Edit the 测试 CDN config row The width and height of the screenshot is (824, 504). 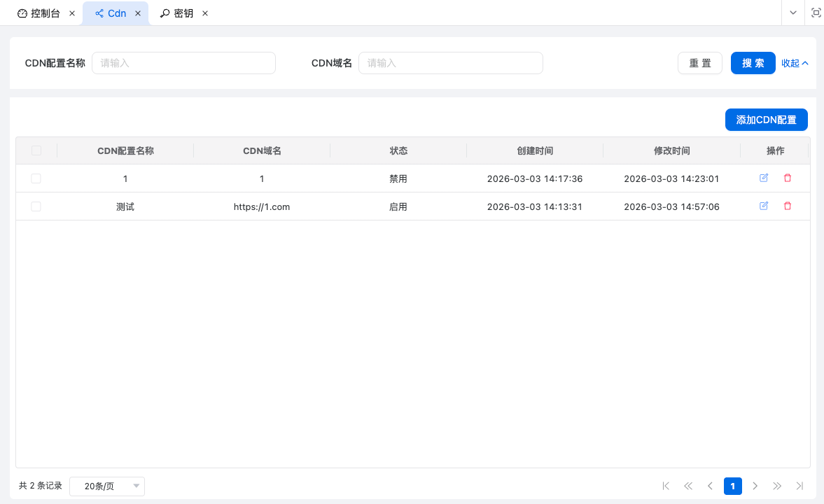tap(764, 206)
